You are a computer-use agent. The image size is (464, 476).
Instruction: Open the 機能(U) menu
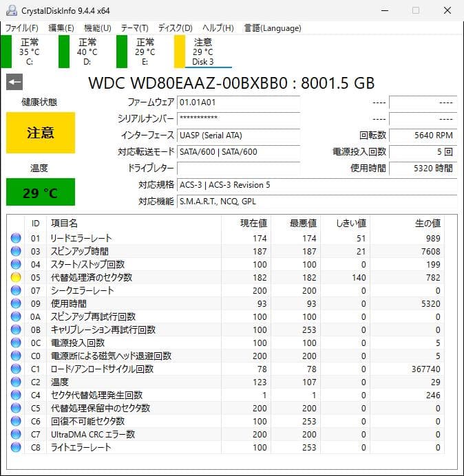[98, 28]
